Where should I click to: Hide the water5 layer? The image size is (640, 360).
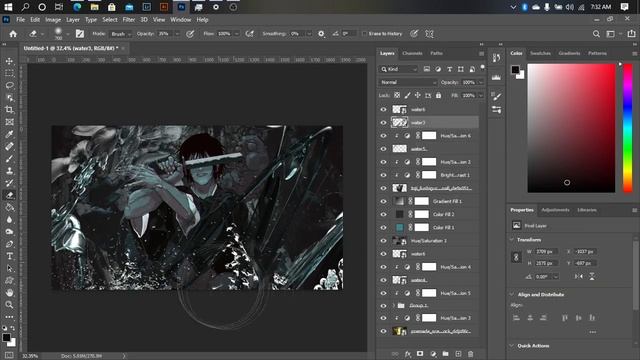click(383, 149)
